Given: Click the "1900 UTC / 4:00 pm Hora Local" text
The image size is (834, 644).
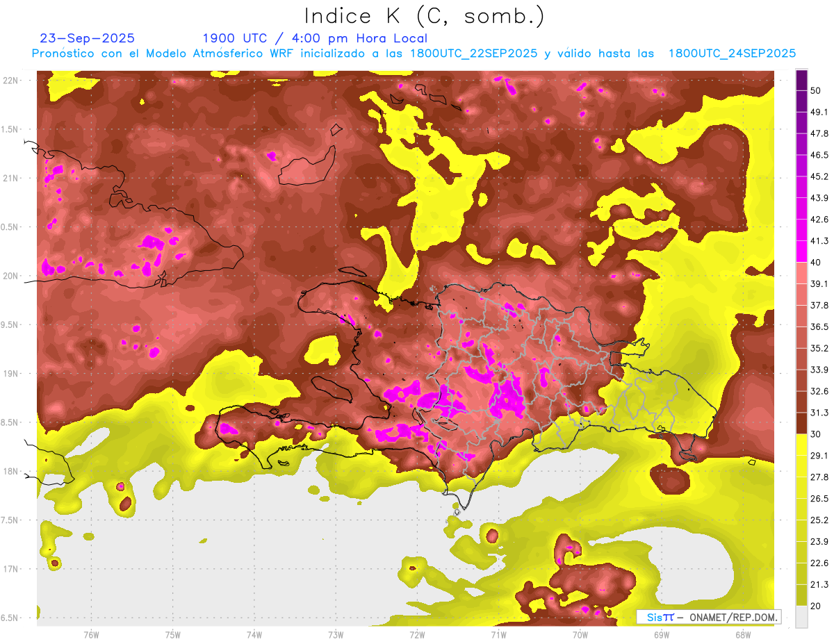Looking at the screenshot, I should (315, 38).
